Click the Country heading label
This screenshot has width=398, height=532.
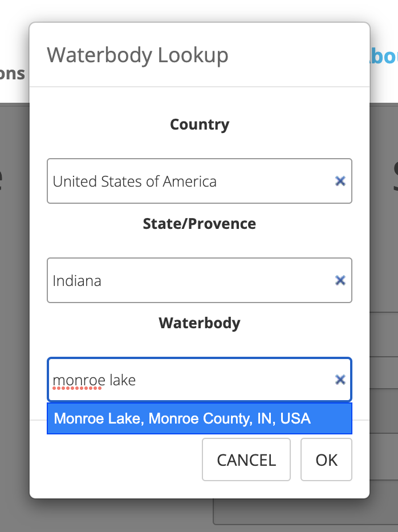(200, 124)
